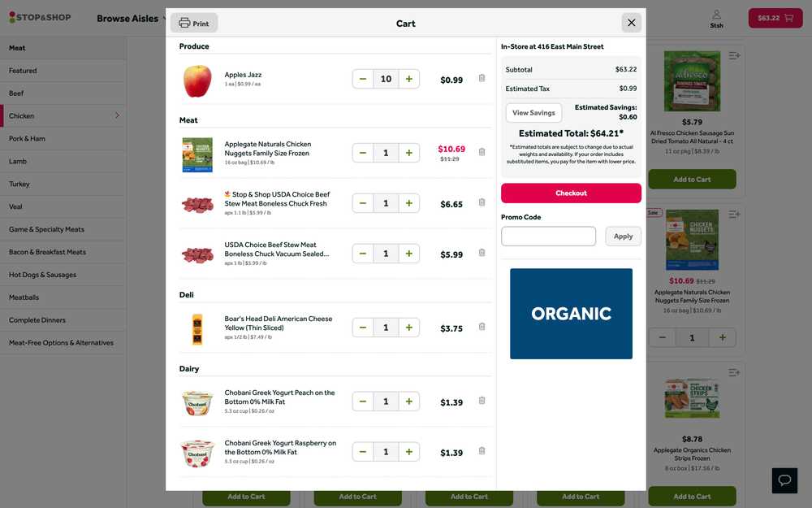The width and height of the screenshot is (812, 508).
Task: Click the Promo Code input field
Action: [548, 237]
